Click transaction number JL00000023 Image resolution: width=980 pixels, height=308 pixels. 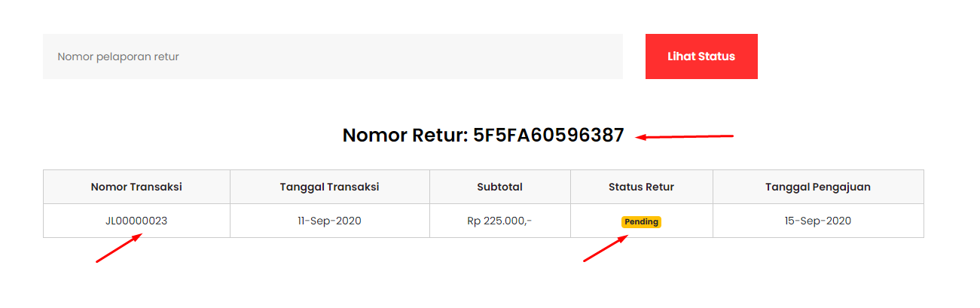136,221
